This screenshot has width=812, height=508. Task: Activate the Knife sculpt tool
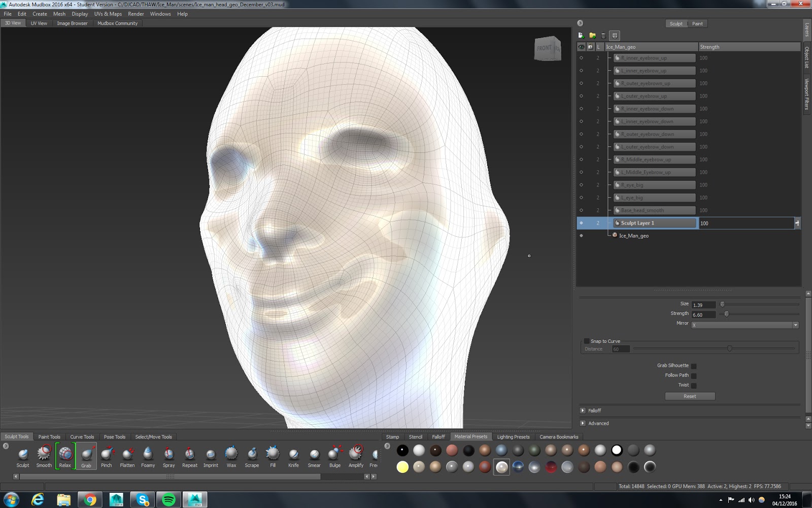coord(293,454)
